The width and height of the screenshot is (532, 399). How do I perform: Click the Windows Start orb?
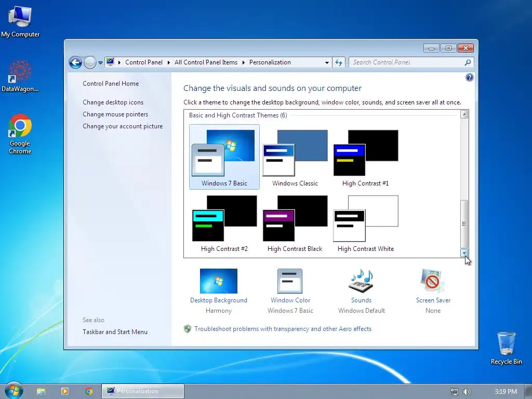click(x=14, y=391)
